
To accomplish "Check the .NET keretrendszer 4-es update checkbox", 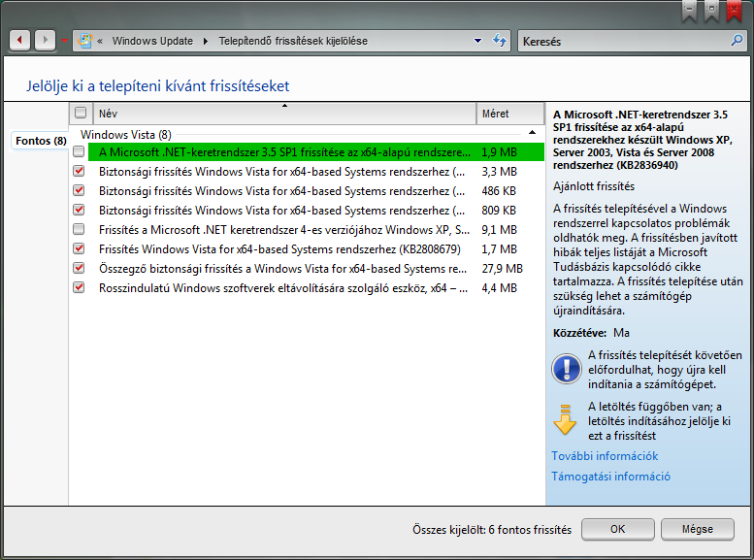I will coord(79,229).
